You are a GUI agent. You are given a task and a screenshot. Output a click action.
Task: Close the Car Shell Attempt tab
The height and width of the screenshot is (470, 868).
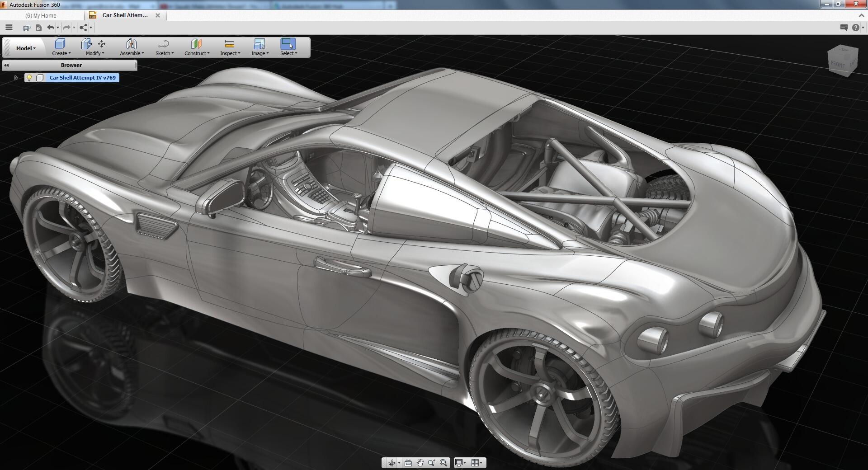pos(158,15)
